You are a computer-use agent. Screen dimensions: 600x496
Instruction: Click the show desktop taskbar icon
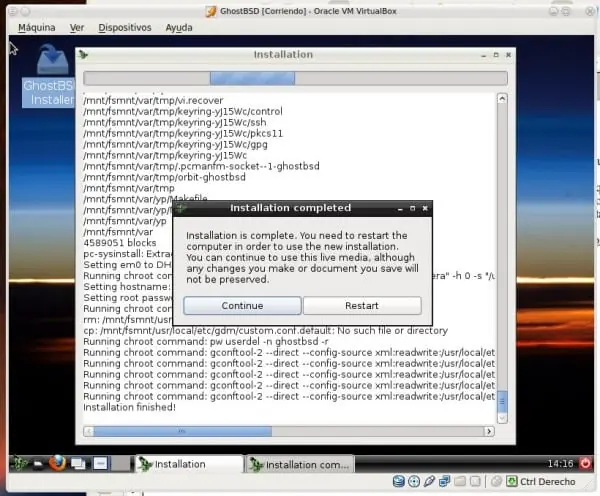[78, 464]
